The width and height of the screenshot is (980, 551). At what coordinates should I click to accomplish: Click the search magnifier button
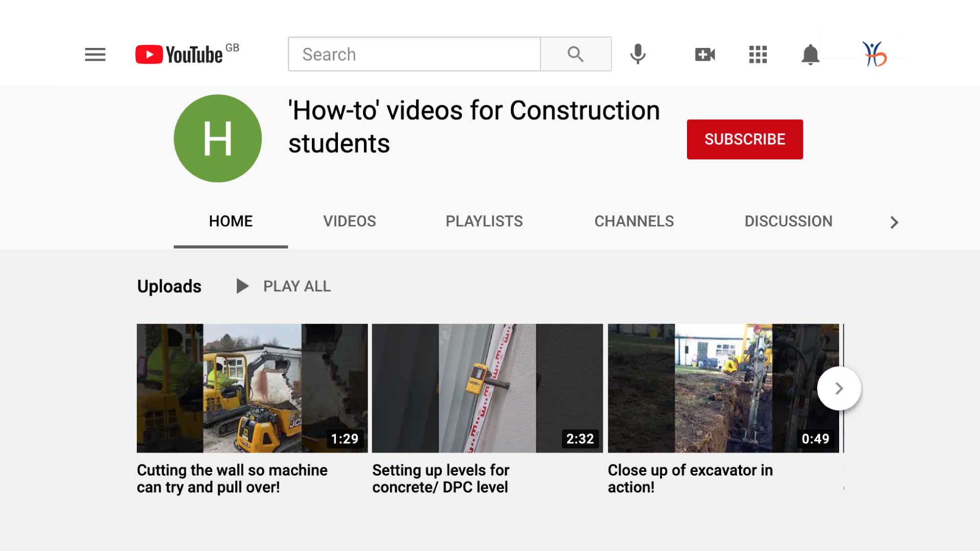[576, 54]
